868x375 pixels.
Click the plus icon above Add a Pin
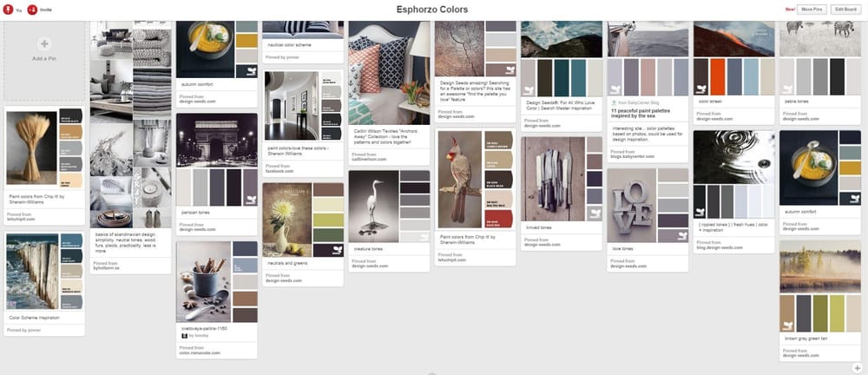click(x=44, y=43)
